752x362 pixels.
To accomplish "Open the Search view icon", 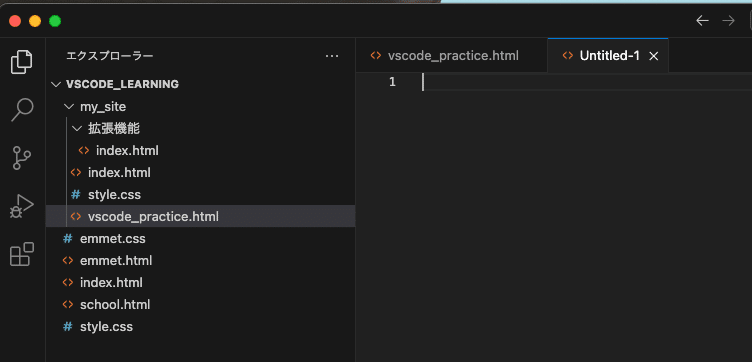I will [22, 110].
